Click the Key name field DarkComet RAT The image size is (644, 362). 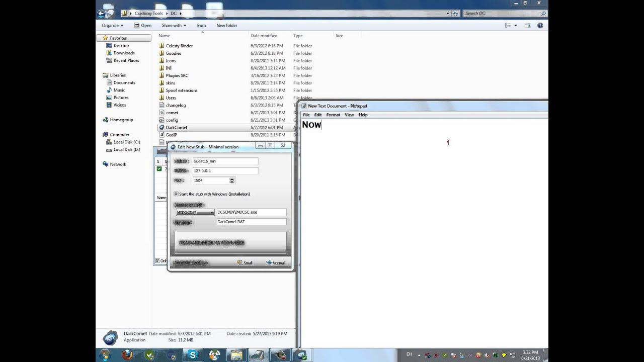pos(251,222)
